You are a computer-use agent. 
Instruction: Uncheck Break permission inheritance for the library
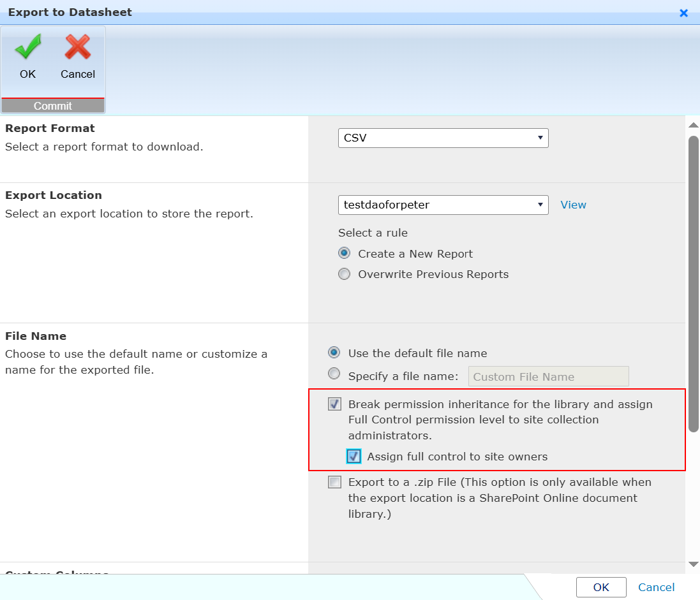(334, 403)
